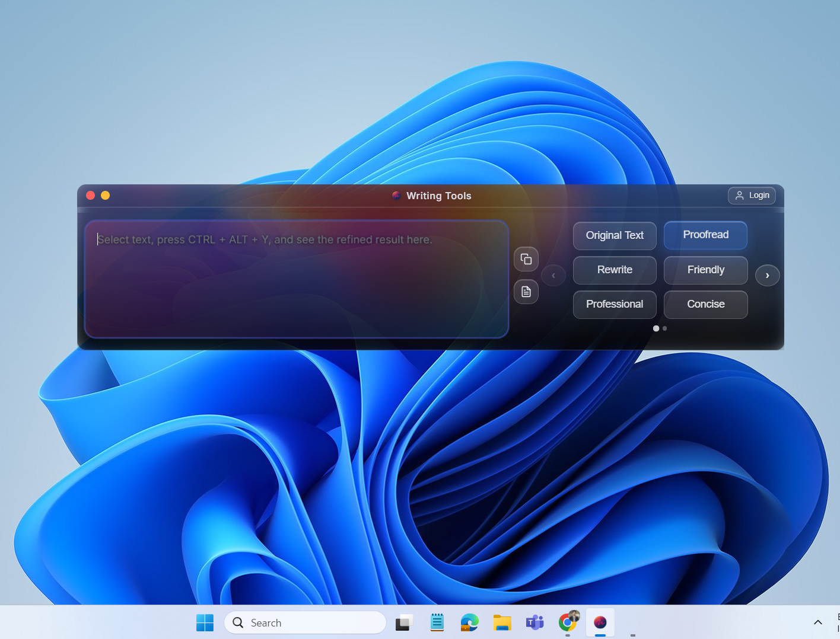This screenshot has height=639, width=840.
Task: Click the document paste icon below copy
Action: click(x=526, y=292)
